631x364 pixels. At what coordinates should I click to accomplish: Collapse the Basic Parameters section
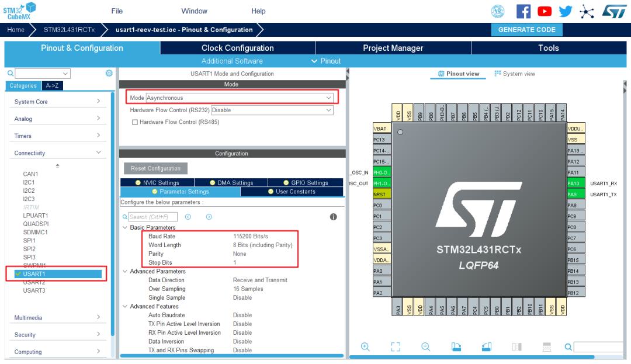click(x=125, y=228)
